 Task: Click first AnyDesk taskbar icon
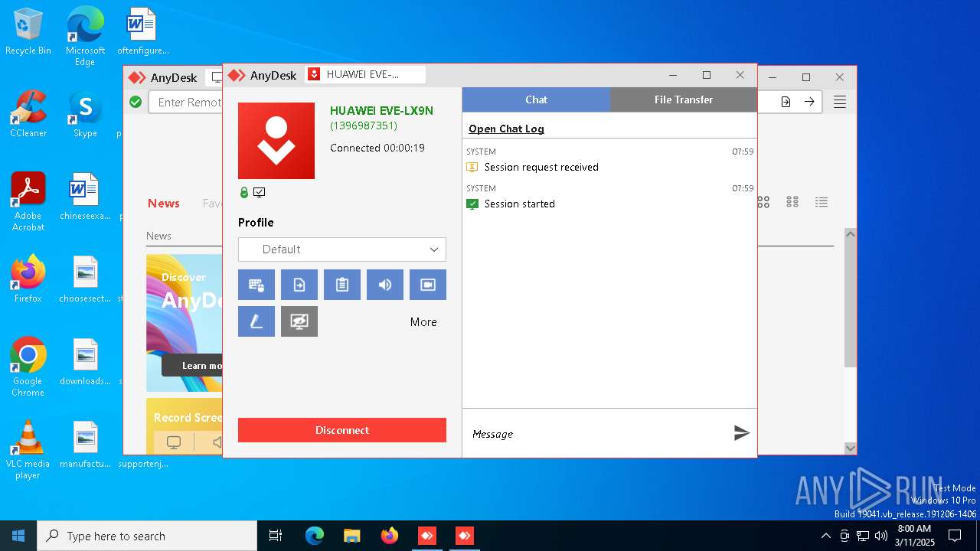pos(426,536)
